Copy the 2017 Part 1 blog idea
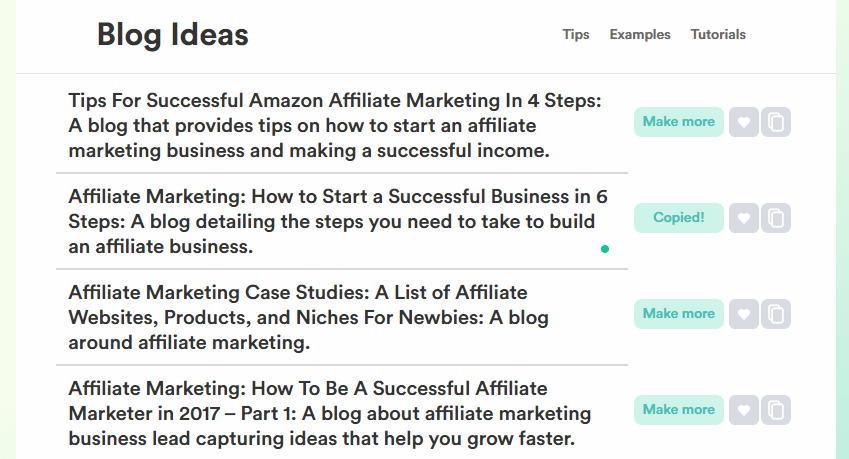Image resolution: width=849 pixels, height=459 pixels. [776, 410]
